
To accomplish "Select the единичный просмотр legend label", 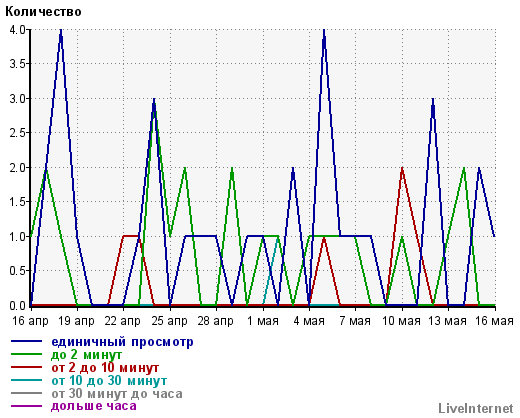I will [x=122, y=342].
